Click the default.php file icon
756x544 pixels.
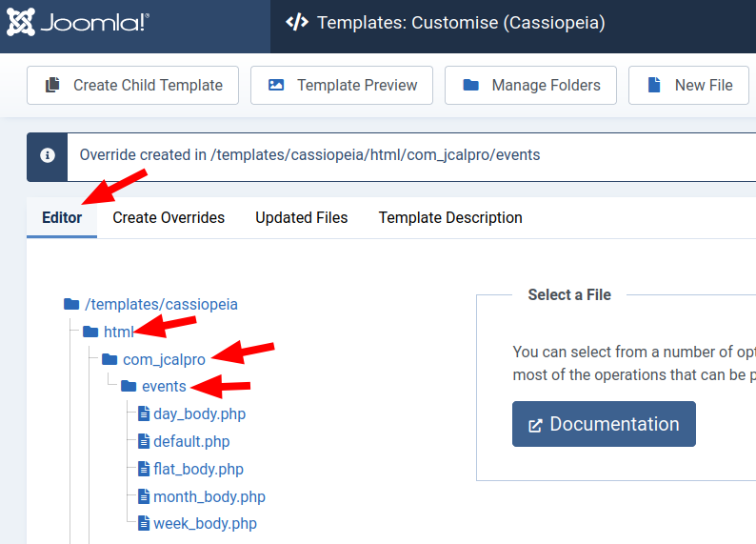tap(144, 441)
